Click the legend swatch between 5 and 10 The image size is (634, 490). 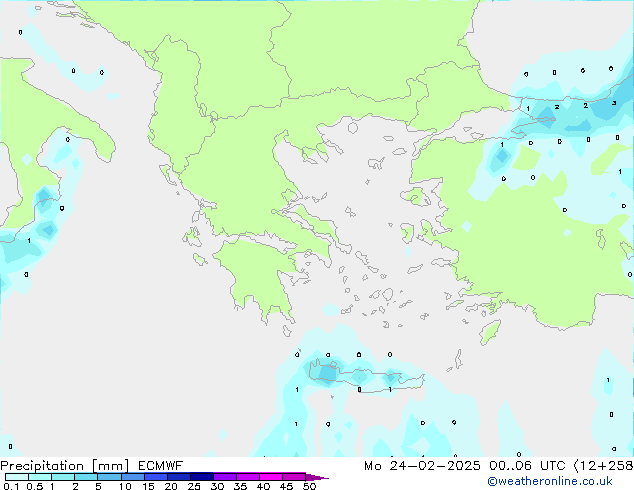[x=109, y=477]
